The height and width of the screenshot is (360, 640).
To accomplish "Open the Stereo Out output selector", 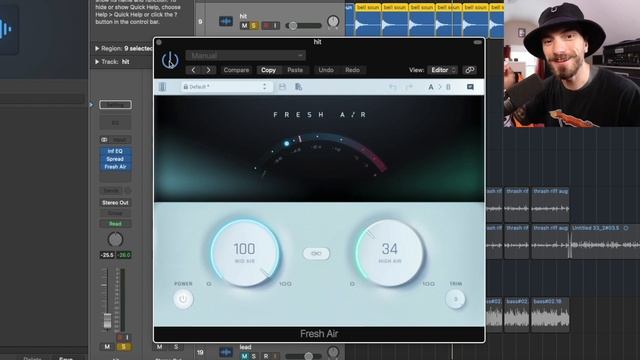I will pyautogui.click(x=115, y=202).
